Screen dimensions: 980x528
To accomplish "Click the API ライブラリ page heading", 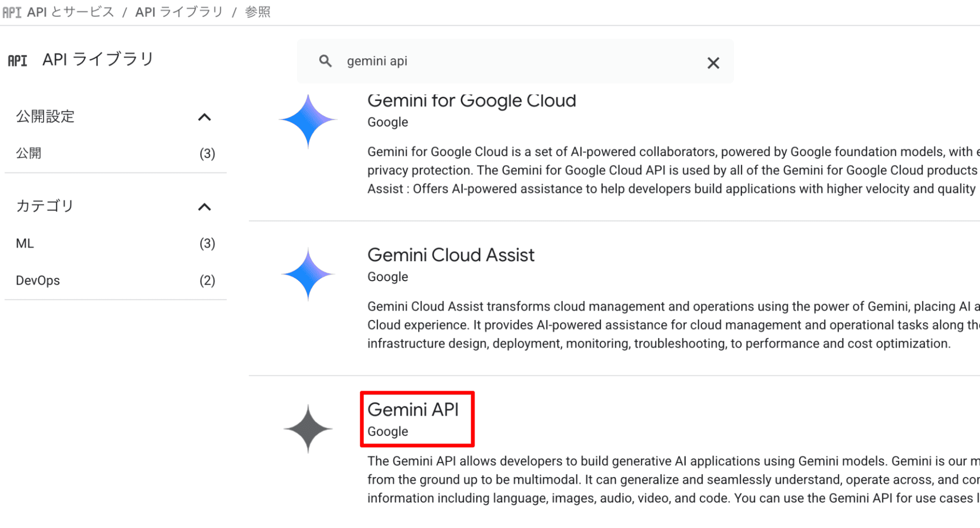I will click(99, 59).
